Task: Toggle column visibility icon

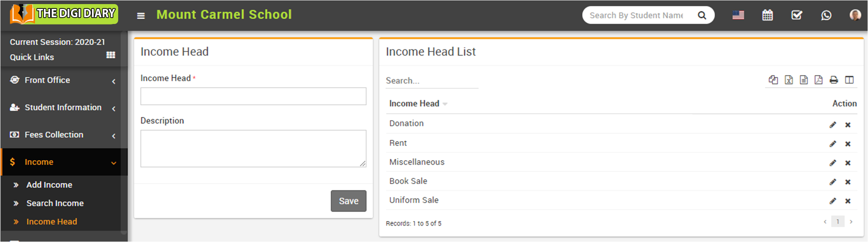Action: coord(849,80)
